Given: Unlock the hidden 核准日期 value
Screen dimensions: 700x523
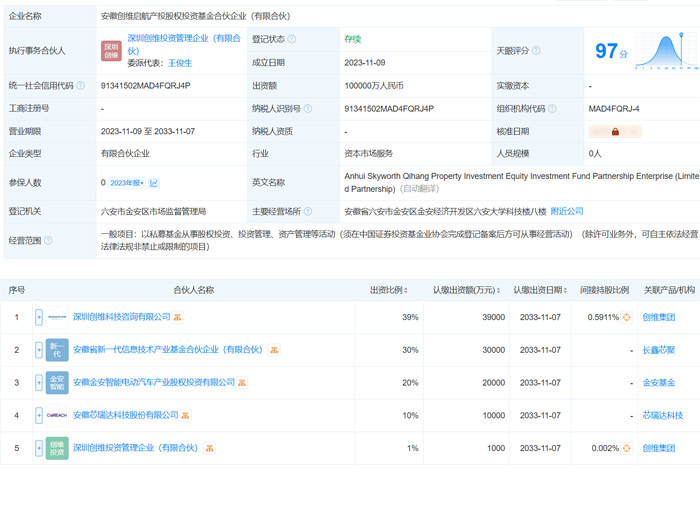Looking at the screenshot, I should coord(615,132).
